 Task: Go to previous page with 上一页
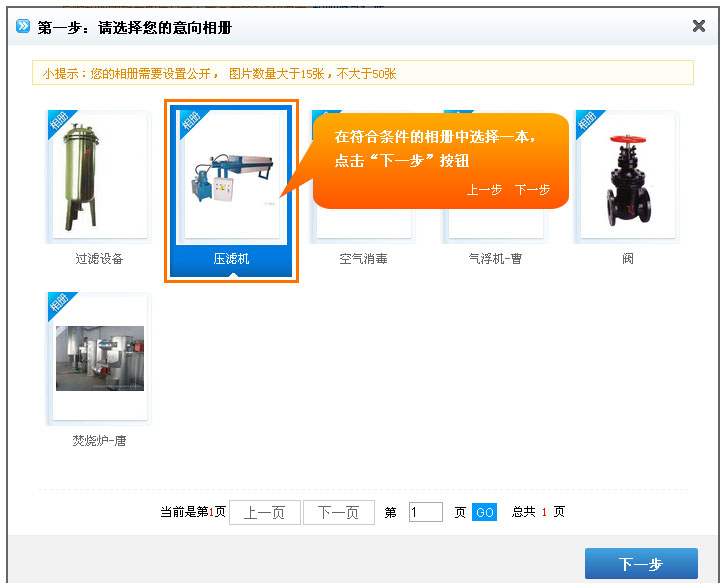coord(265,512)
